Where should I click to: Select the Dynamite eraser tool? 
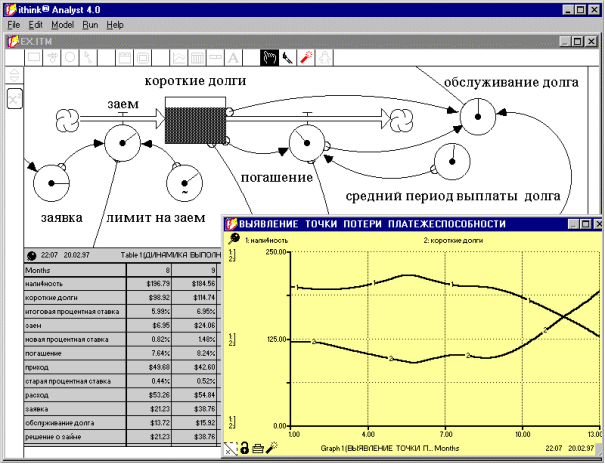click(x=306, y=58)
